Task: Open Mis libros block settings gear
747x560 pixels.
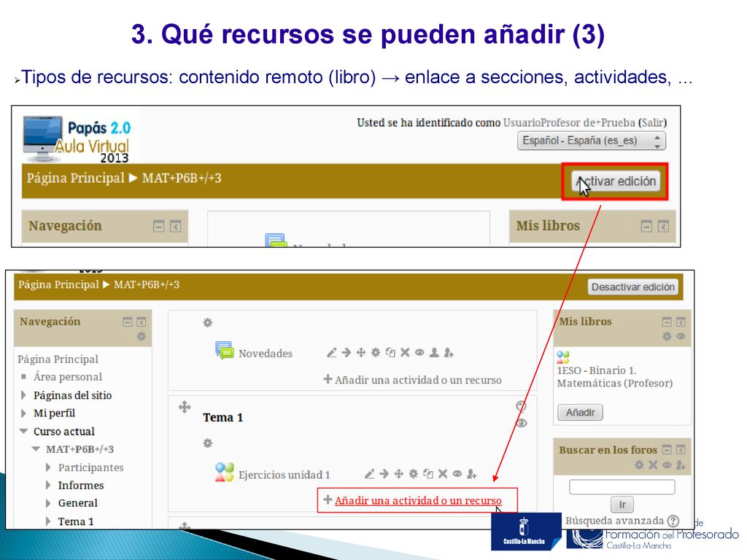Action: (x=667, y=337)
